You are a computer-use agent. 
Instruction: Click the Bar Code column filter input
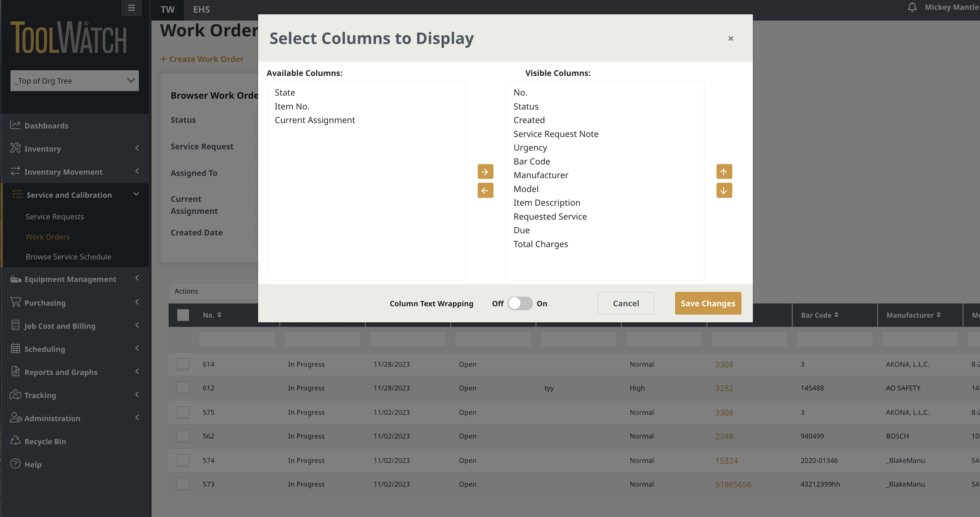pyautogui.click(x=834, y=339)
